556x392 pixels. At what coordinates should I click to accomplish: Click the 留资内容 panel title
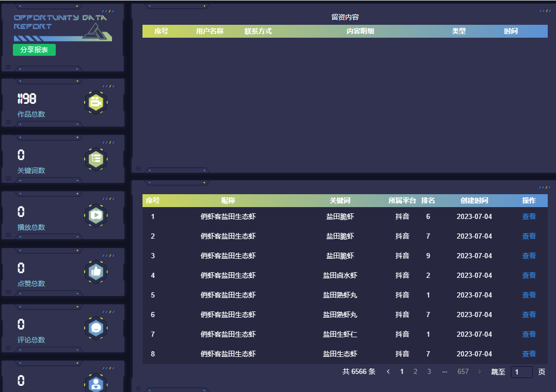pyautogui.click(x=345, y=17)
